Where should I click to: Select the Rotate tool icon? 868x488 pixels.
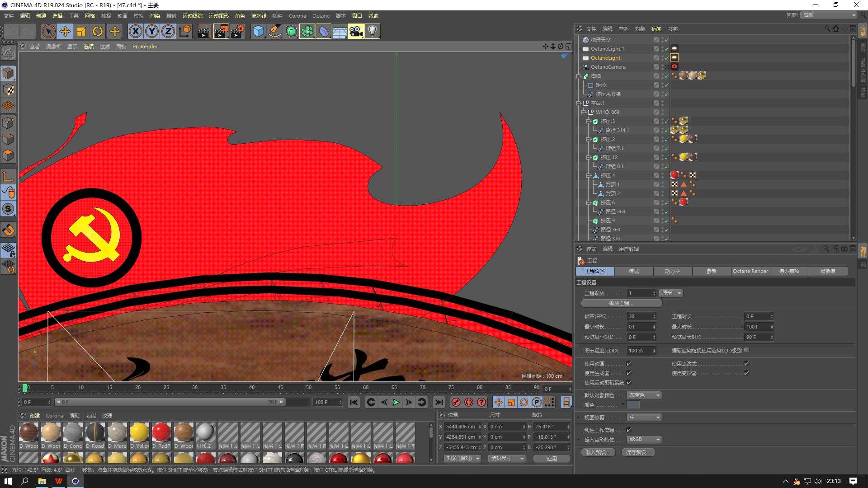tap(98, 31)
